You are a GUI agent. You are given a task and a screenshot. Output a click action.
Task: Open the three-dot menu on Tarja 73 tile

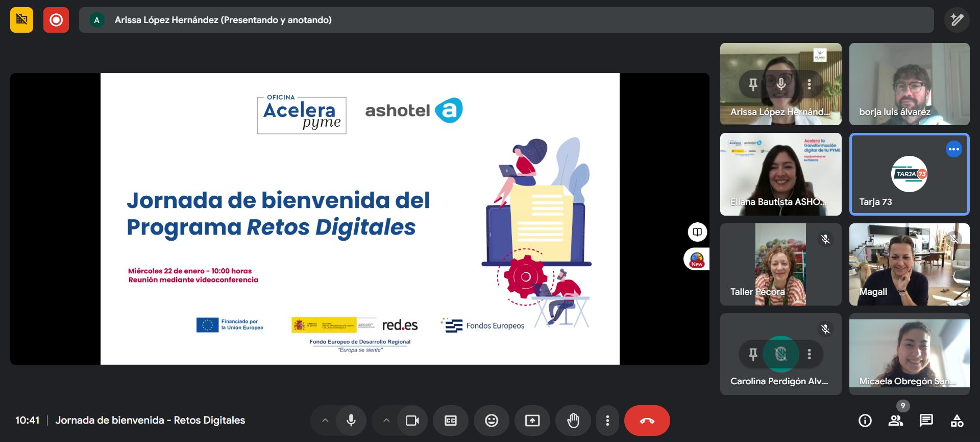[x=953, y=149]
